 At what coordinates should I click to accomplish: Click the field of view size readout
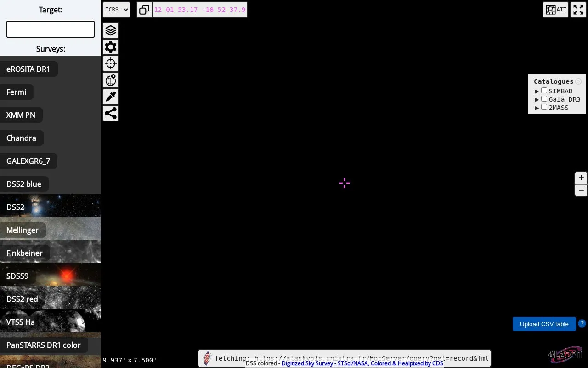point(130,360)
